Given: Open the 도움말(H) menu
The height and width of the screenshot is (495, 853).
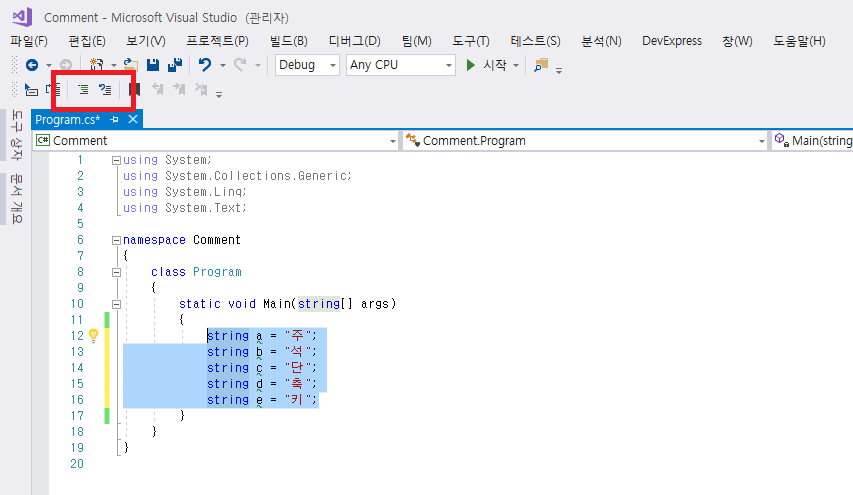Looking at the screenshot, I should pos(799,41).
